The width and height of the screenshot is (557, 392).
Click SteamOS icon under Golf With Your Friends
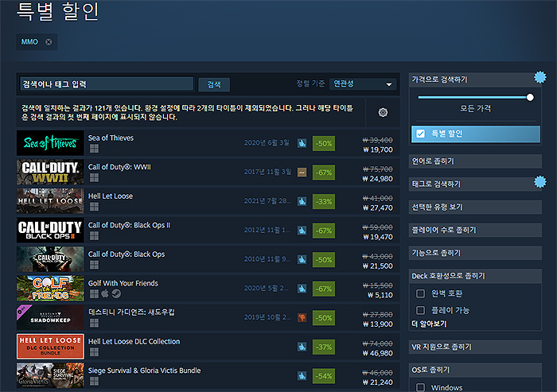(x=116, y=293)
